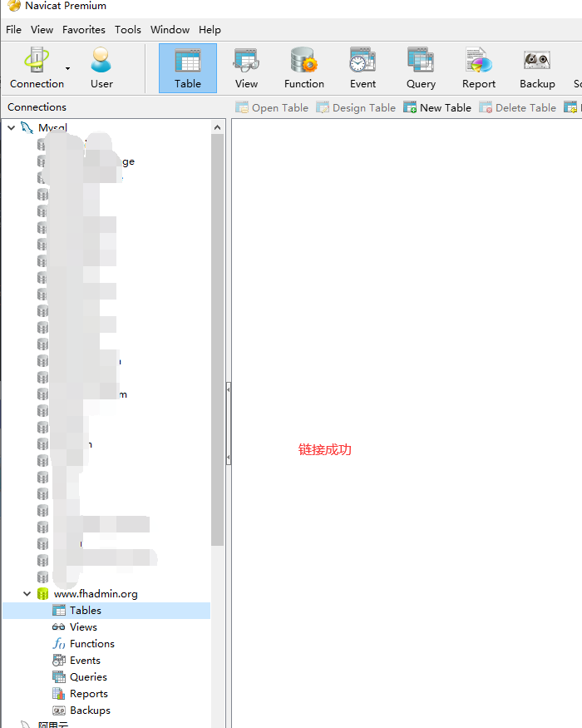
Task: Collapse the www.fhadmin.org database node
Action: click(27, 593)
